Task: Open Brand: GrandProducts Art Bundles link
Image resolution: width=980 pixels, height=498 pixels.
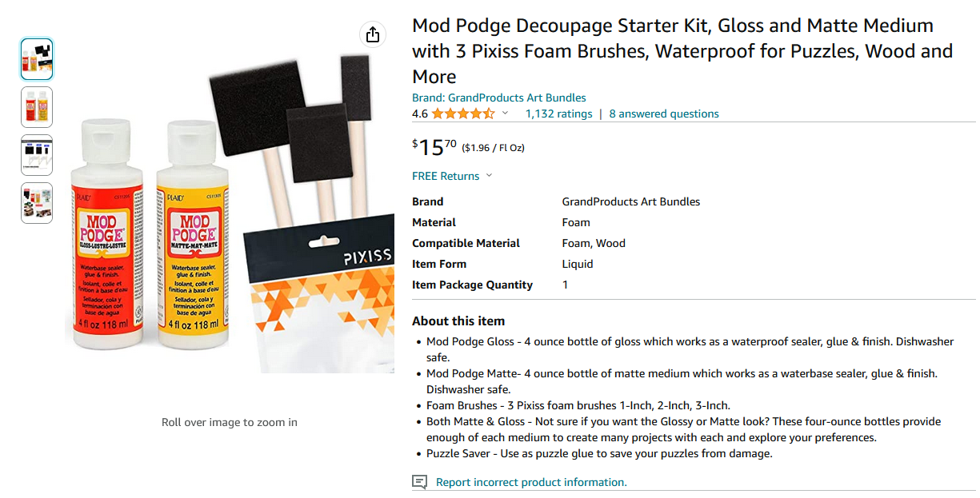Action: [x=498, y=98]
